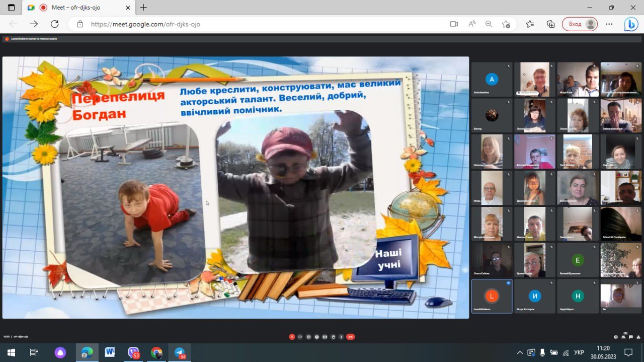
Task: Toggle closed captions in Meet control bar
Action: point(308,337)
